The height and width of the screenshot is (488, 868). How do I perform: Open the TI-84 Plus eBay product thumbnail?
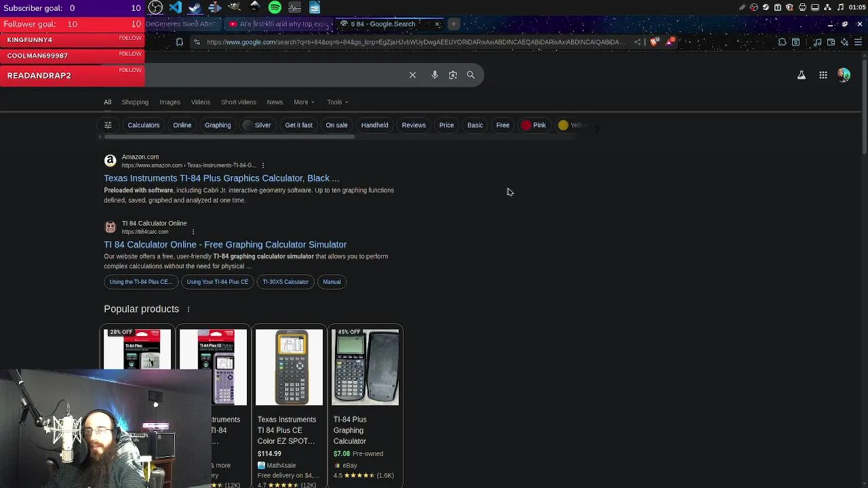365,367
